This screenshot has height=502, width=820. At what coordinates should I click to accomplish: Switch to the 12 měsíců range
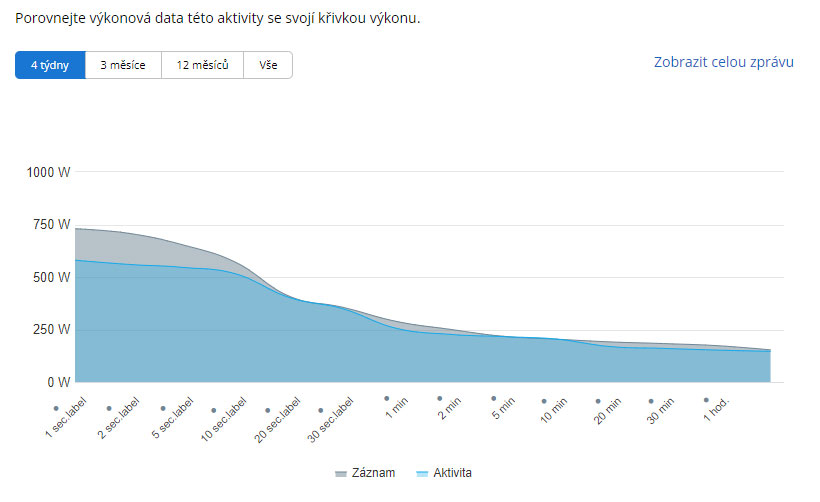202,66
